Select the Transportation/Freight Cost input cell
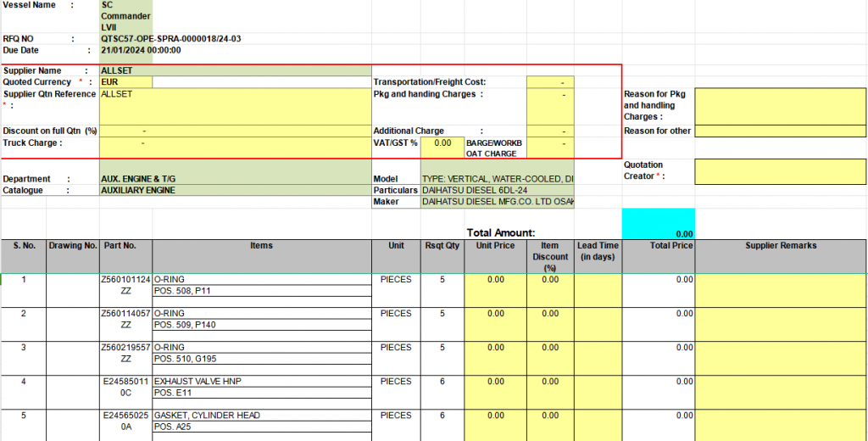The width and height of the screenshot is (868, 441). coord(550,82)
